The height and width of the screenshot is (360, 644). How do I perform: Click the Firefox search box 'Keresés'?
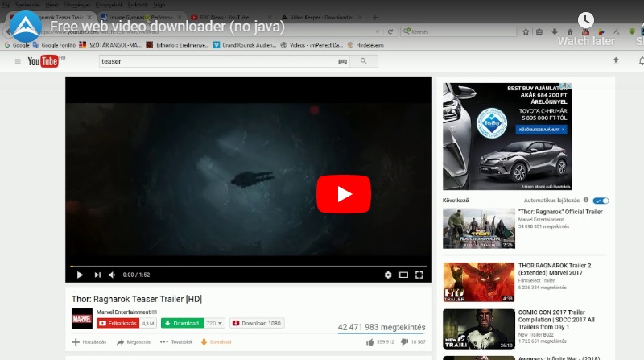coord(458,31)
